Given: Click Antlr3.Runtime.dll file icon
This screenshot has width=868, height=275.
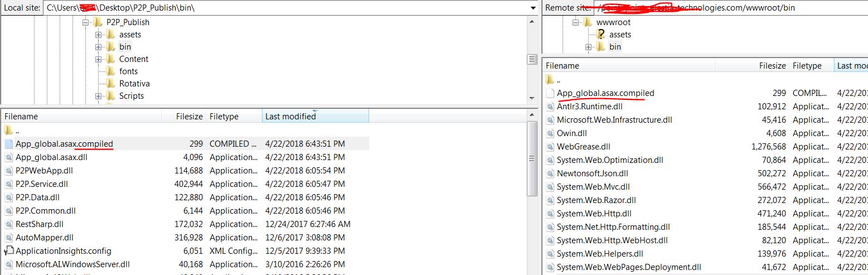Looking at the screenshot, I should click(x=550, y=107).
